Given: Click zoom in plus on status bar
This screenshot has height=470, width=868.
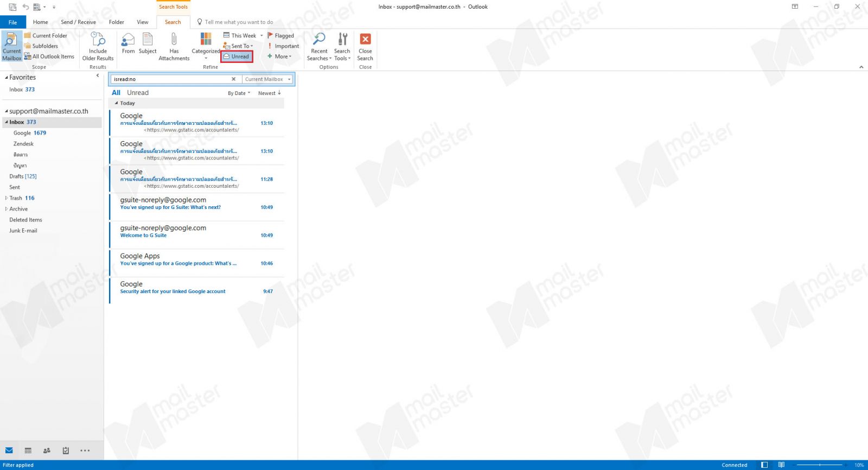Looking at the screenshot, I should [x=846, y=465].
